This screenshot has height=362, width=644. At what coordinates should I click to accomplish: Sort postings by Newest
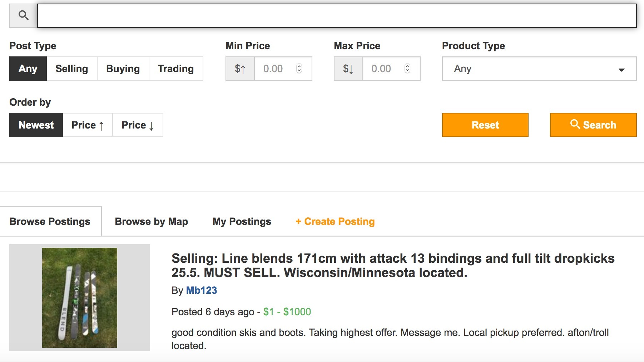point(36,125)
